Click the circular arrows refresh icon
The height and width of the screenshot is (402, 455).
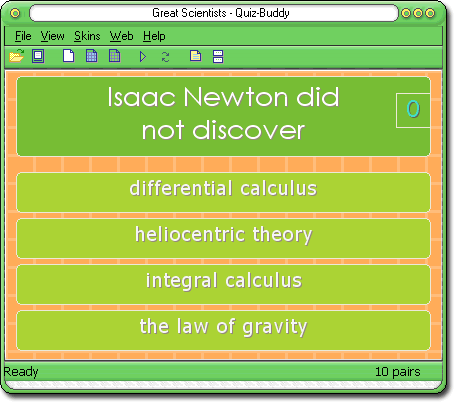pyautogui.click(x=165, y=57)
